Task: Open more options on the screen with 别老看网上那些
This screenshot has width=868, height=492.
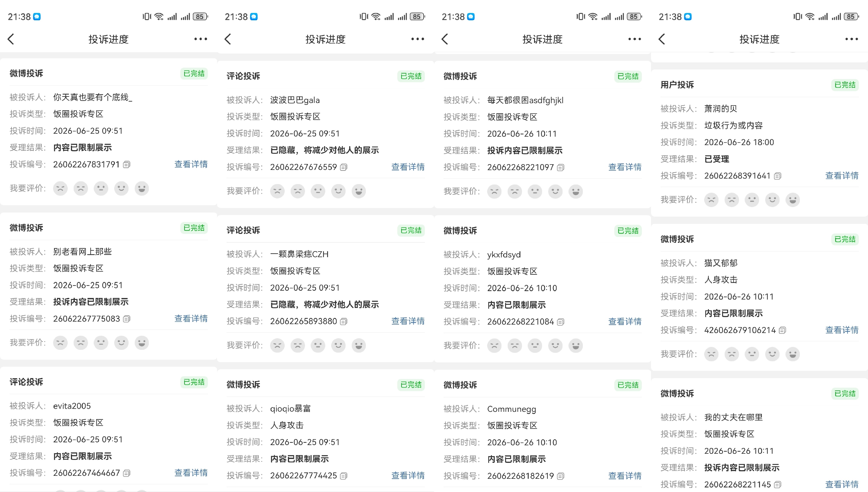Action: pos(201,39)
